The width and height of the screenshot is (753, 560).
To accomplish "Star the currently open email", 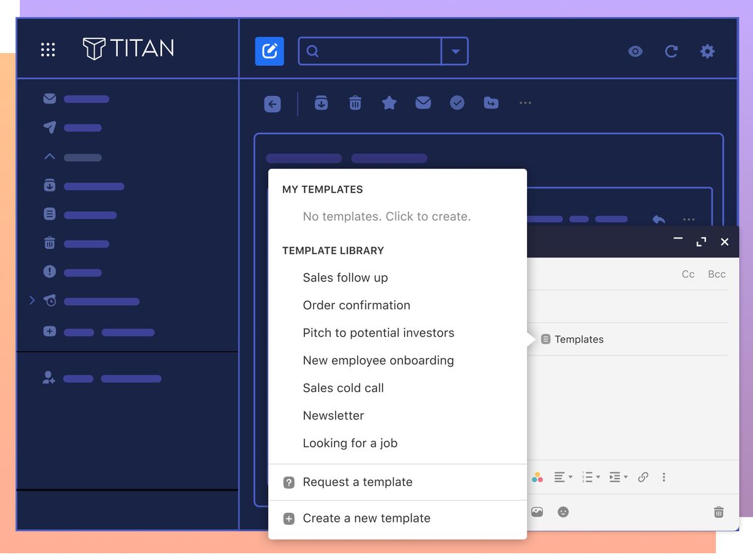I will point(389,102).
